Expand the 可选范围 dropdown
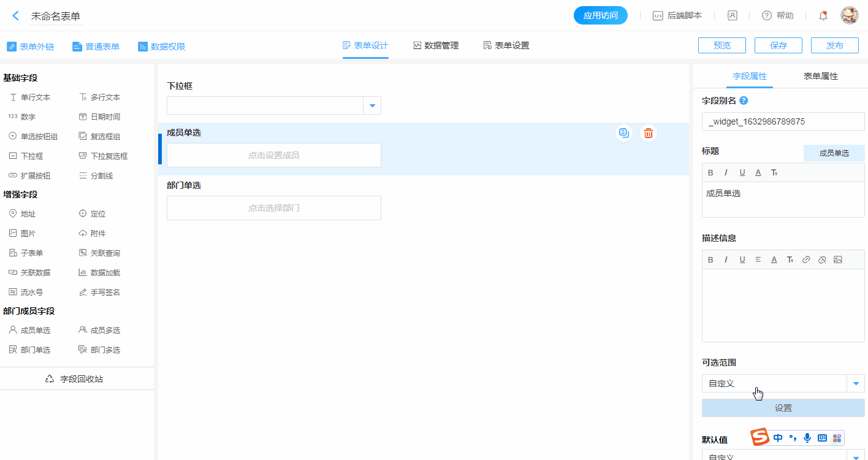This screenshot has height=460, width=868. [x=856, y=383]
